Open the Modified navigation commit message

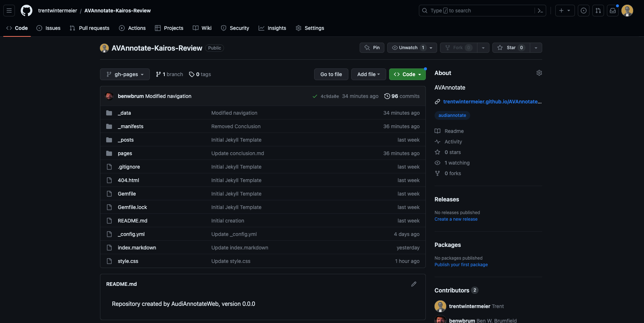(168, 96)
